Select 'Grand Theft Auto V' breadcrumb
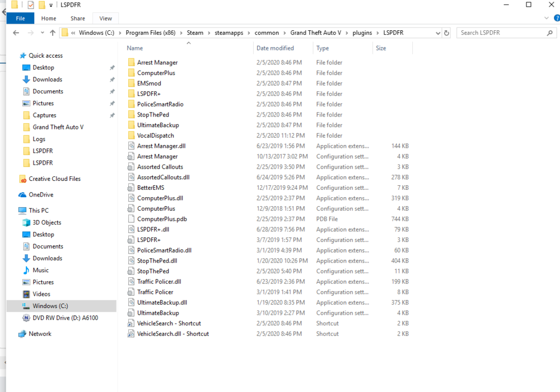 point(316,33)
